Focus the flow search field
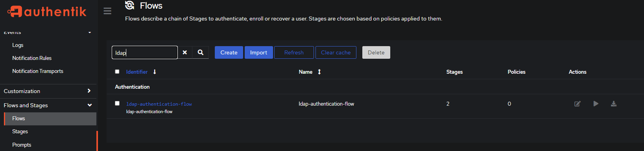This screenshot has width=644, height=151. click(x=145, y=52)
